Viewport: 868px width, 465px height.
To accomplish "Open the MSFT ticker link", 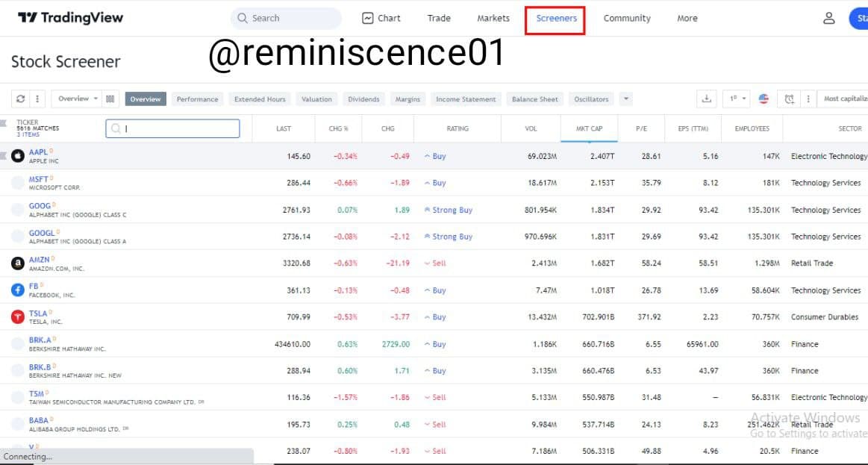I will tap(39, 179).
